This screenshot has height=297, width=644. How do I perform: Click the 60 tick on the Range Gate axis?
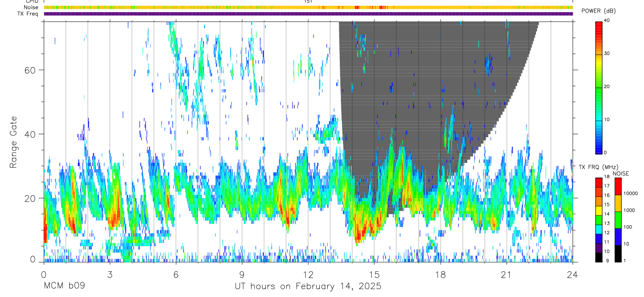click(30, 70)
